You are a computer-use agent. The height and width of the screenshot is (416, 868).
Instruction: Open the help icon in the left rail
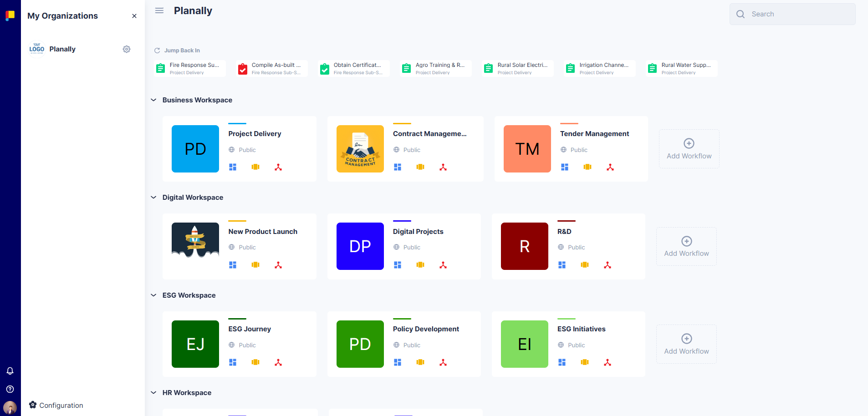point(10,389)
